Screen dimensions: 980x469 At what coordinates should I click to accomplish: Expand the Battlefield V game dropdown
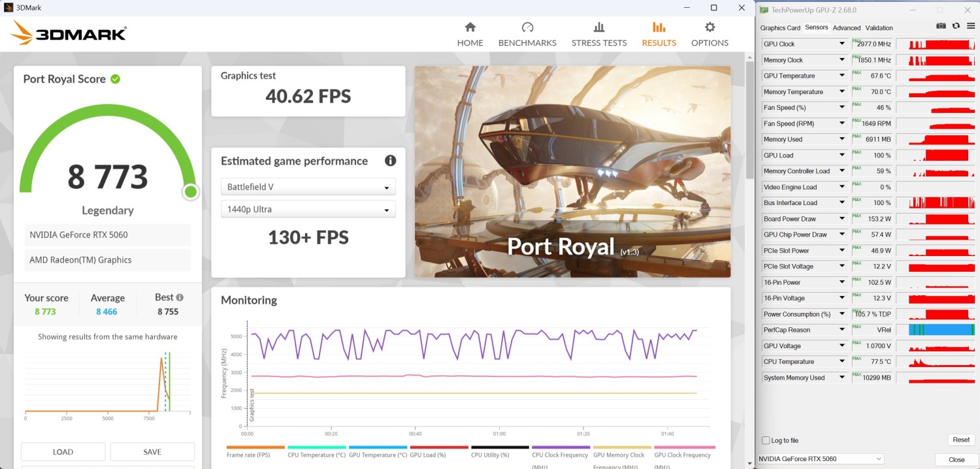[308, 187]
